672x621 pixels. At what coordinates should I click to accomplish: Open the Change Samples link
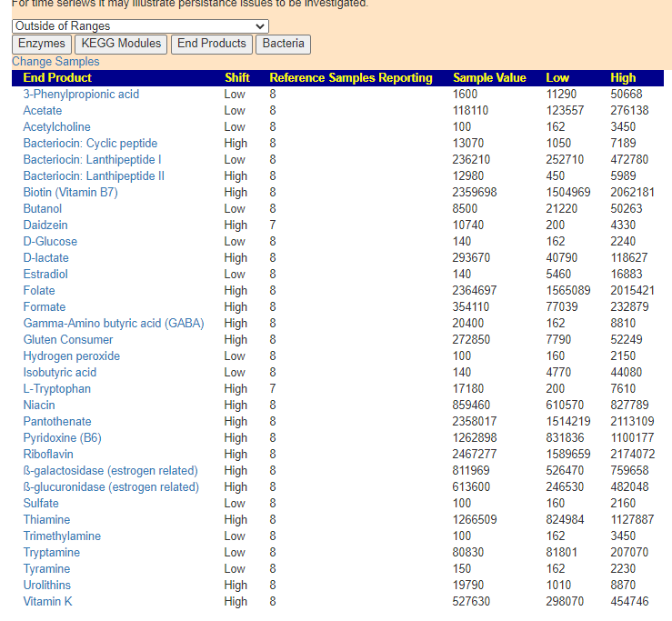click(55, 62)
